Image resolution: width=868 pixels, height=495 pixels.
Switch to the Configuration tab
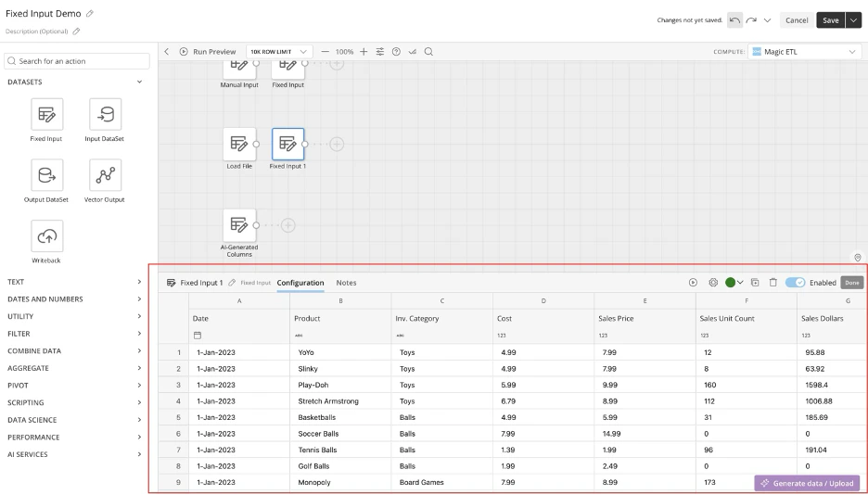(300, 283)
